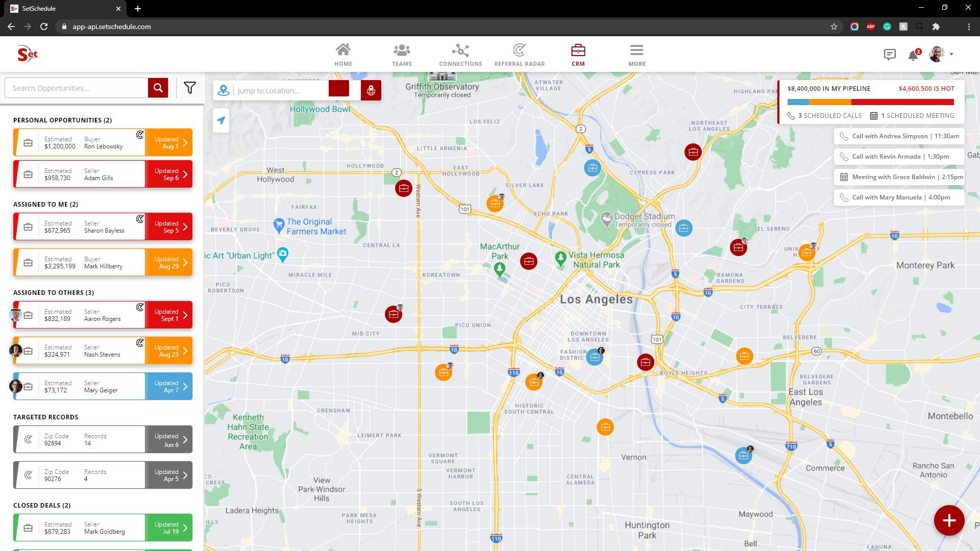Expand Mary Geiger opportunity chevron
Image resolution: width=980 pixels, height=551 pixels.
(x=185, y=387)
